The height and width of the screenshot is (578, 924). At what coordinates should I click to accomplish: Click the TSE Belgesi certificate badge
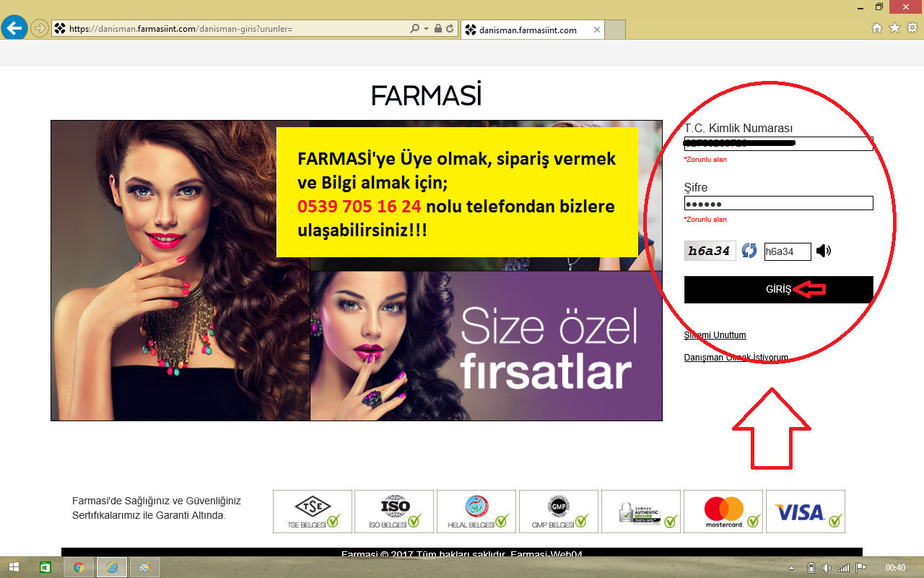313,512
